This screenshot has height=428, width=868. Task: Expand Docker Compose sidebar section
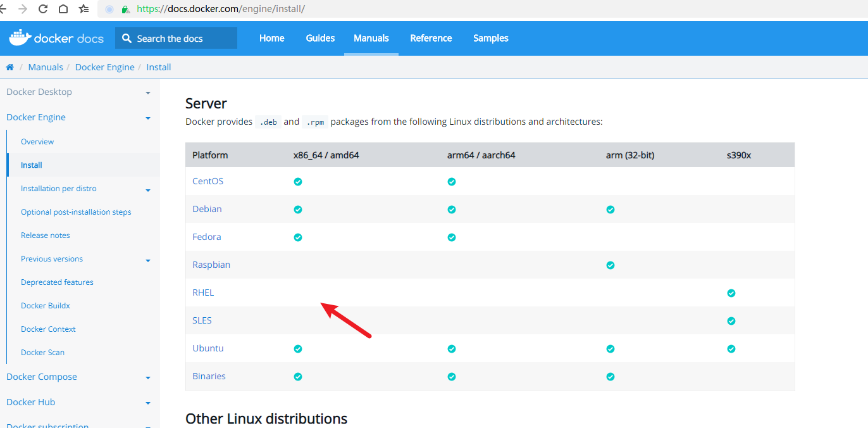click(148, 378)
